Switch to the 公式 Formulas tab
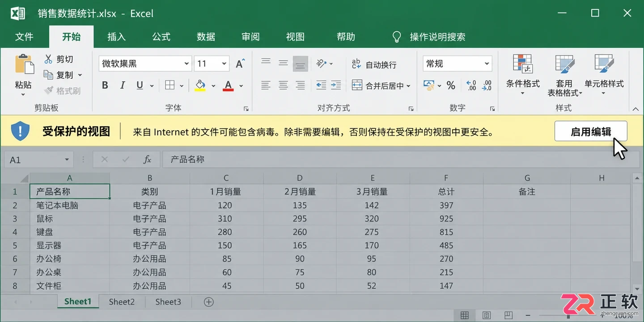Viewport: 644px width, 322px height. 161,37
